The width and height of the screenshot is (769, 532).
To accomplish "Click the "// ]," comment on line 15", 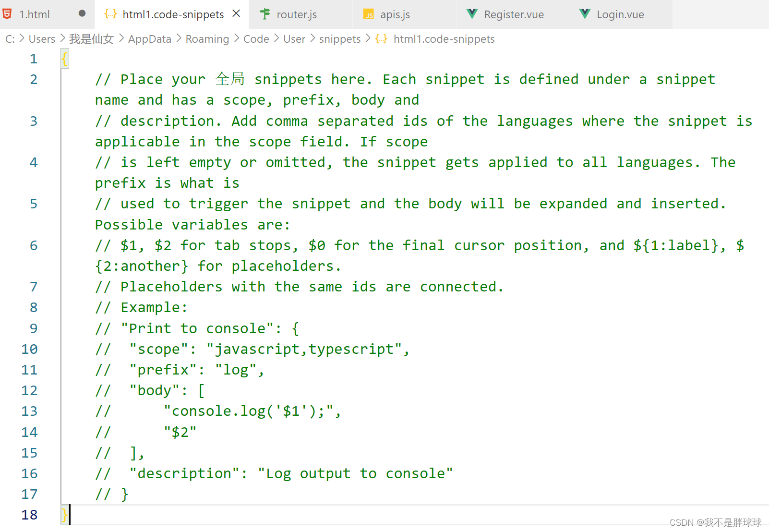I will [120, 453].
